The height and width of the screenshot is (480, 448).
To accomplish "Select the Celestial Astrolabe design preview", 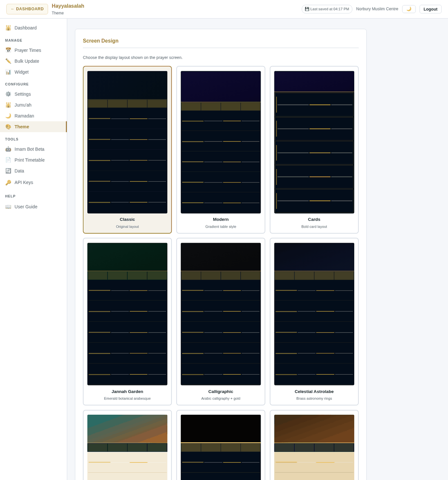I will 314,314.
